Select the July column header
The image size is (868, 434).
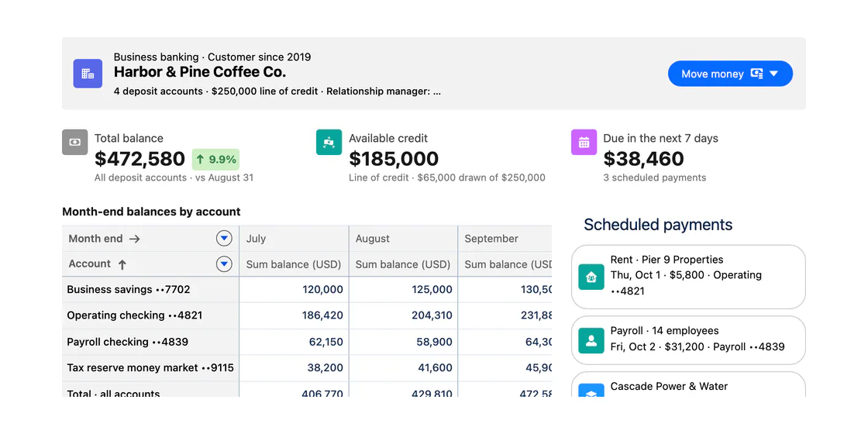click(294, 239)
